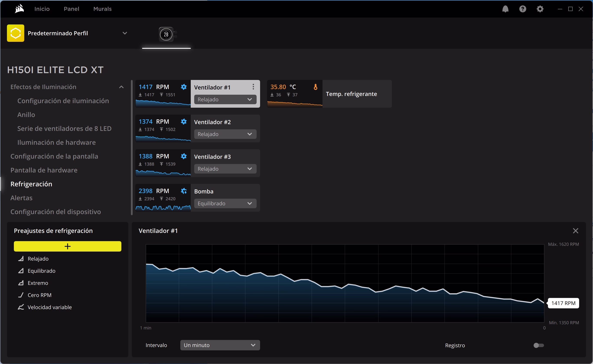This screenshot has height=364, width=593.
Task: Open the Intervalo Un minuto dropdown
Action: (220, 345)
